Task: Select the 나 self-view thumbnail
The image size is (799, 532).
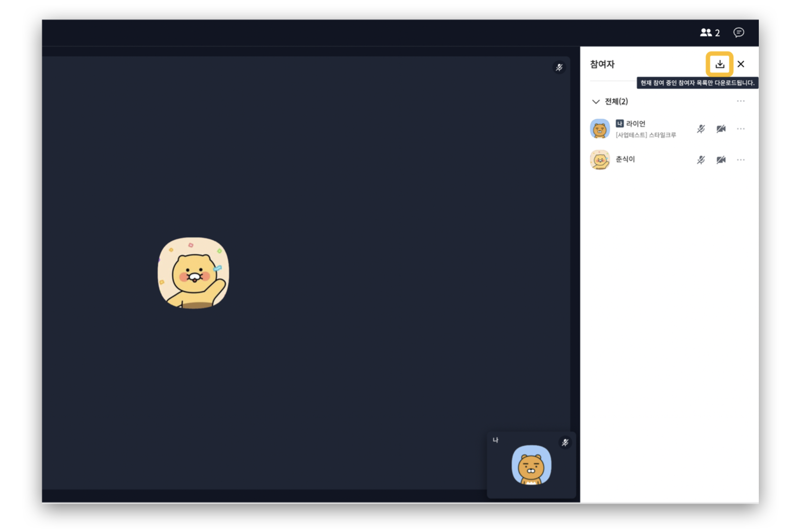Action: pyautogui.click(x=531, y=465)
